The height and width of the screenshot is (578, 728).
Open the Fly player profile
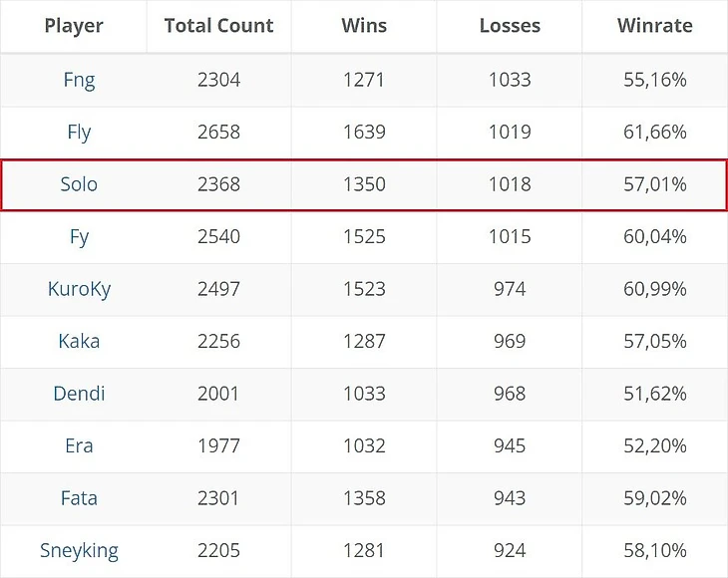(x=79, y=133)
